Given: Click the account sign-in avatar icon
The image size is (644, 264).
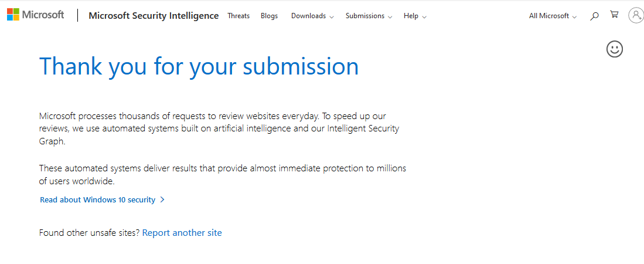Looking at the screenshot, I should click(x=636, y=16).
